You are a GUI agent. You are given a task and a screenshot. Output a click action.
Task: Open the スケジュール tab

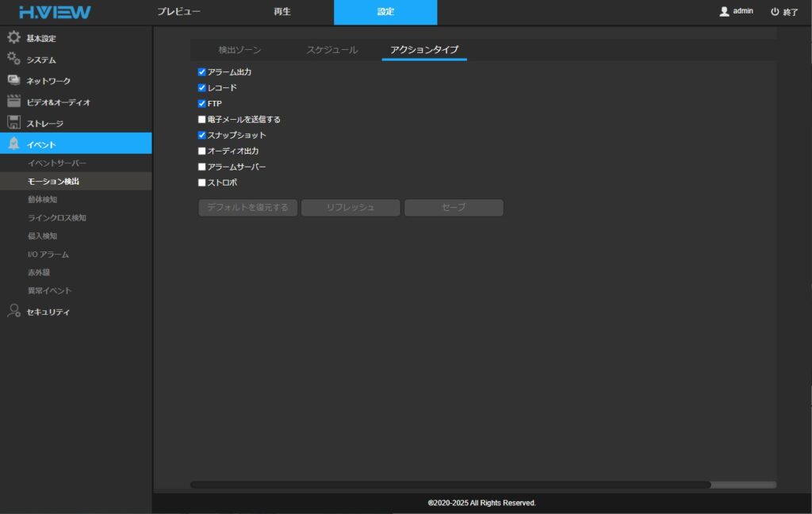tap(332, 50)
